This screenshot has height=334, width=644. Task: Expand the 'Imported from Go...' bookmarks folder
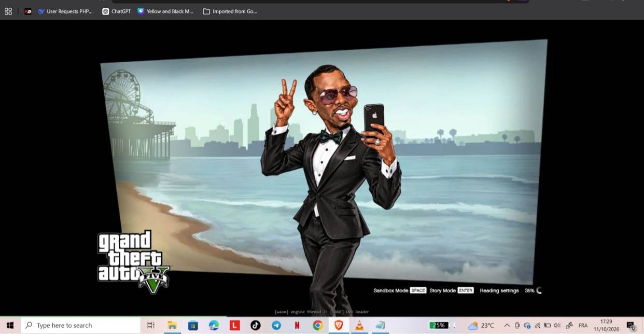(x=230, y=11)
